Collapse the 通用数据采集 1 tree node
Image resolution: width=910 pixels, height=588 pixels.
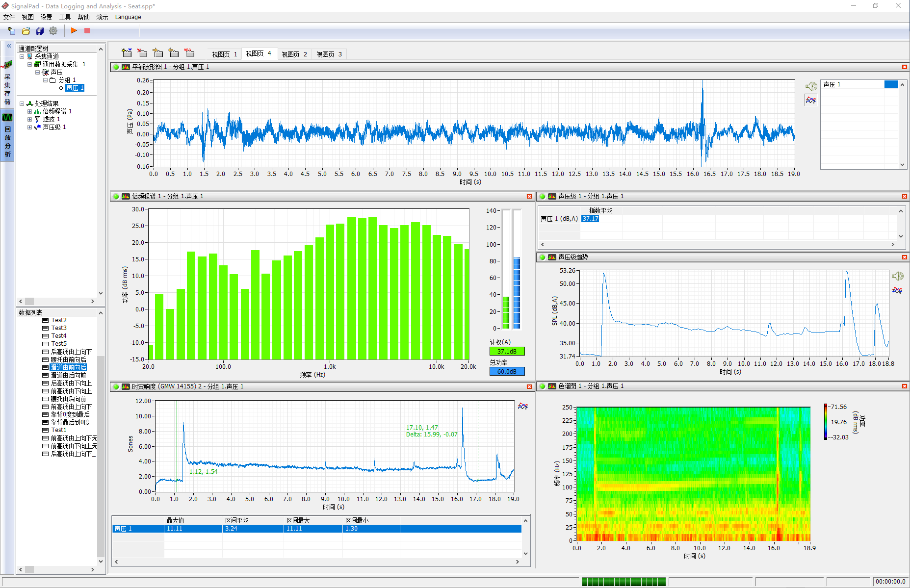pyautogui.click(x=30, y=64)
